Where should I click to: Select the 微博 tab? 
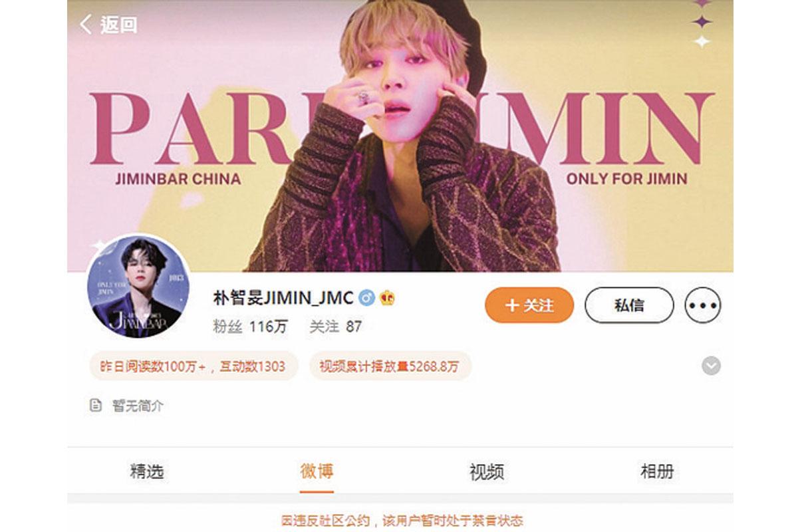[x=317, y=472]
